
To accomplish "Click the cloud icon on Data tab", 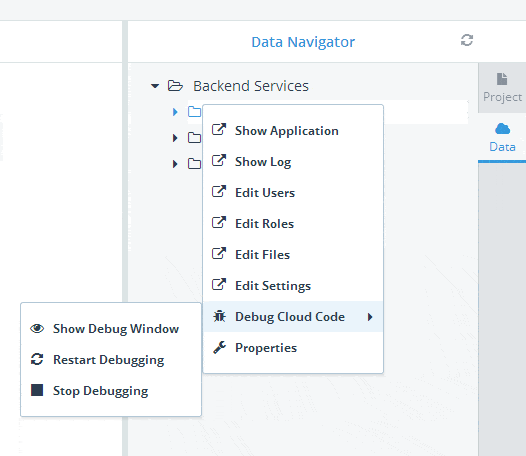I will coord(502,129).
